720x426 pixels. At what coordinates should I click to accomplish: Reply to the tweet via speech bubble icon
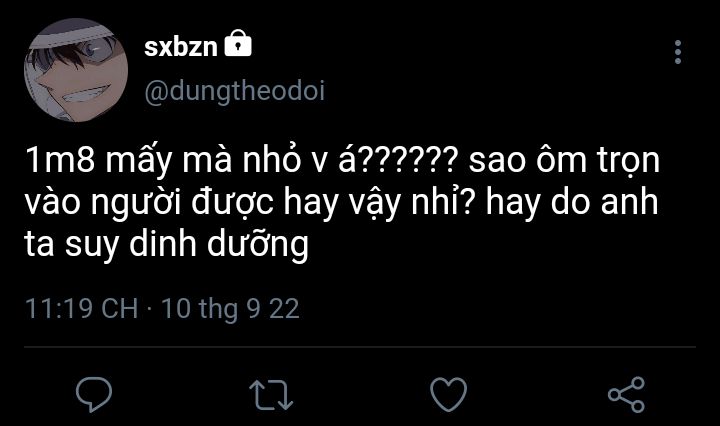[x=94, y=394]
